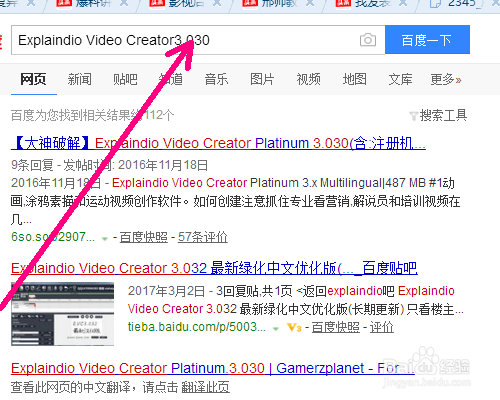Open the 地图 tab
Screen dimensions: 500x400
tap(354, 79)
